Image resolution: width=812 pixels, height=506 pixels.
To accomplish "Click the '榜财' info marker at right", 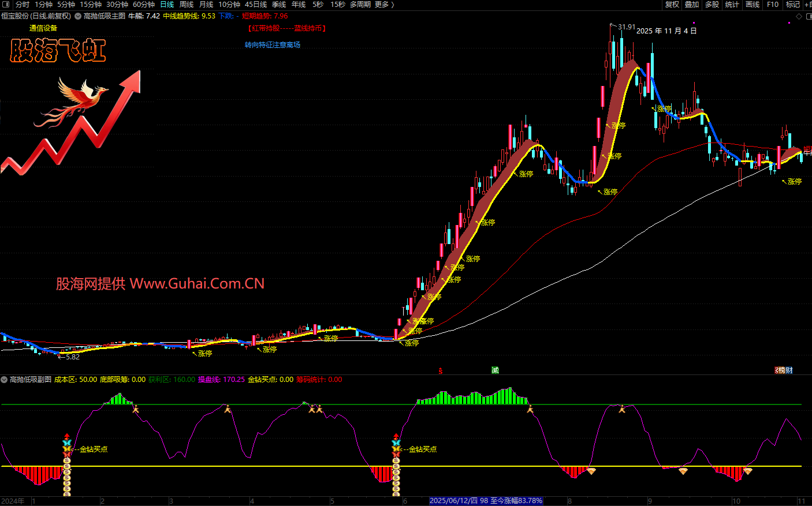I will pos(784,370).
